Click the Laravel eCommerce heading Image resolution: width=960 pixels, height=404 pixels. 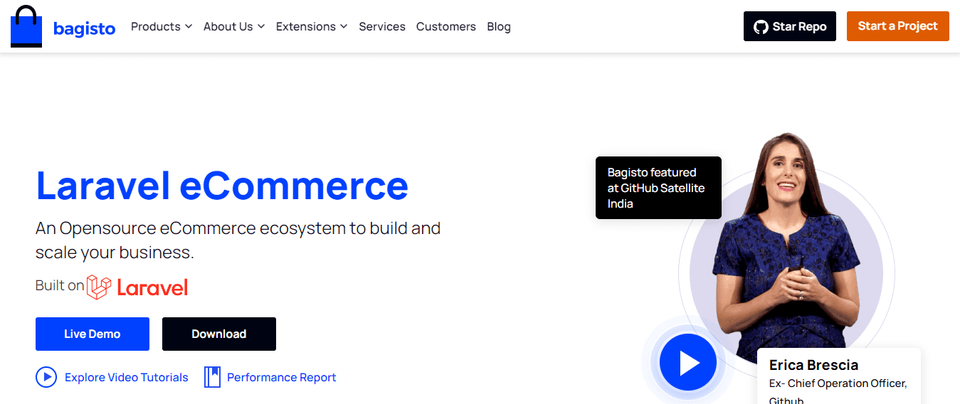point(222,185)
